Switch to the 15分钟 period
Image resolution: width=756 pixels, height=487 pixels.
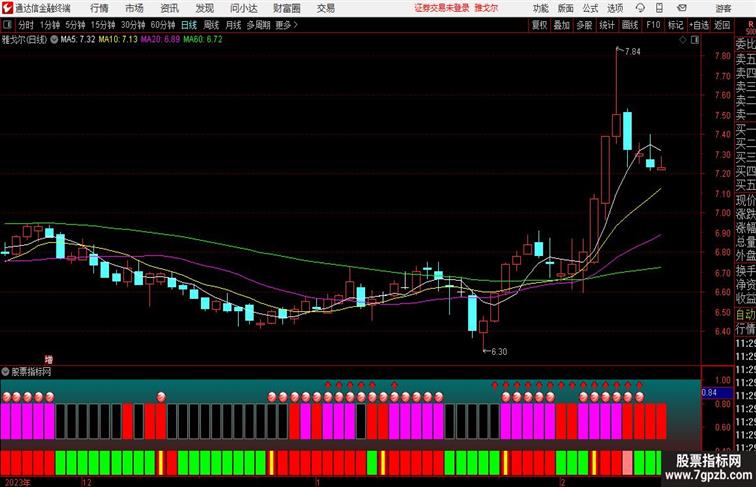pos(103,25)
